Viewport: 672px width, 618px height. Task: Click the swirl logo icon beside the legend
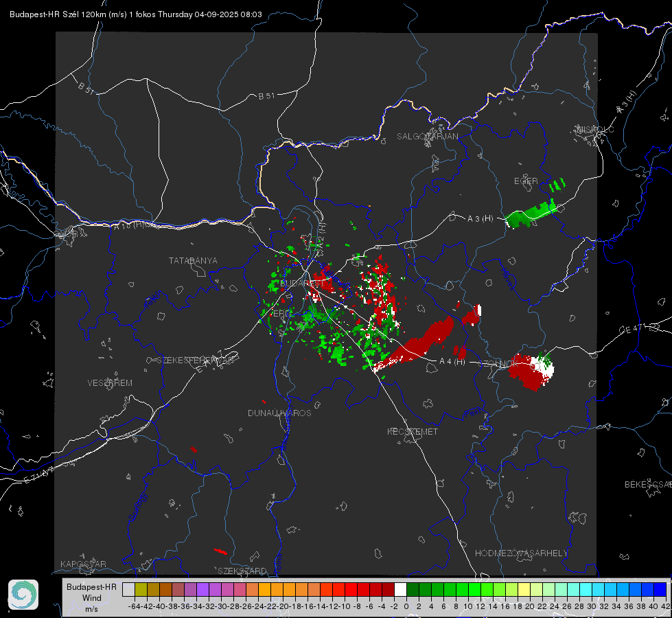pos(23,595)
